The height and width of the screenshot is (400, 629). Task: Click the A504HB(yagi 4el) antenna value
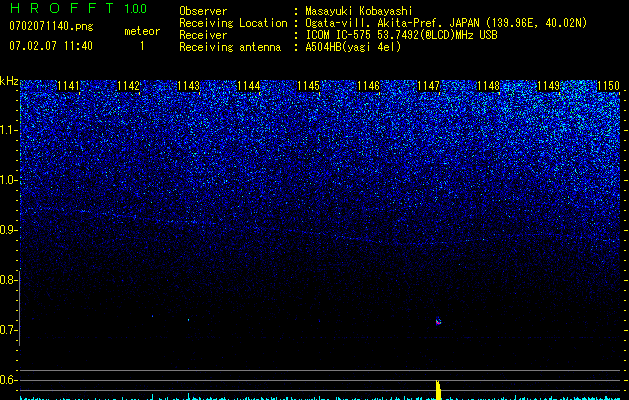353,47
